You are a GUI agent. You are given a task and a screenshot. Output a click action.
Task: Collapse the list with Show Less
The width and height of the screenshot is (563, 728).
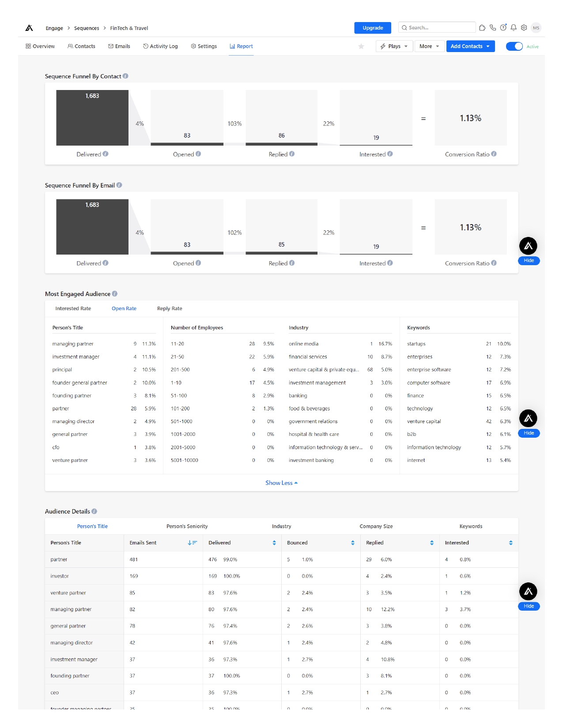281,483
